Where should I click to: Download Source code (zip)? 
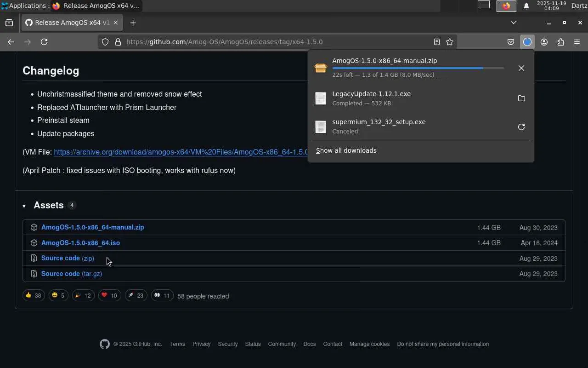point(68,258)
